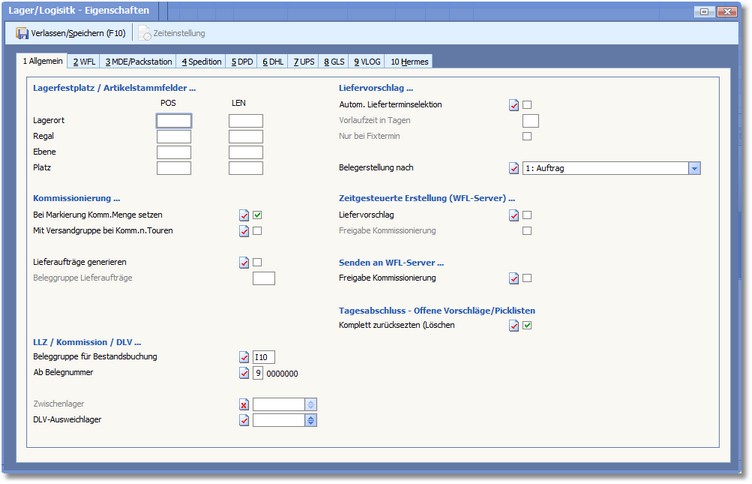Click the Zeiteinstellung clock icon

coord(144,33)
